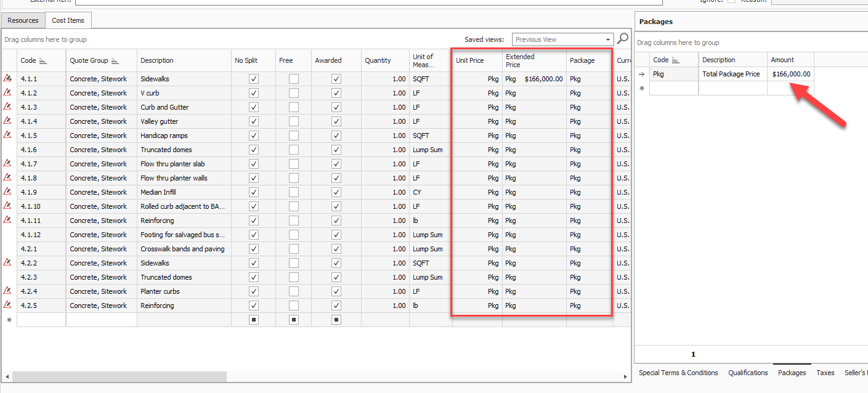Open the Saved views dropdown
868x393 pixels.
click(x=609, y=39)
